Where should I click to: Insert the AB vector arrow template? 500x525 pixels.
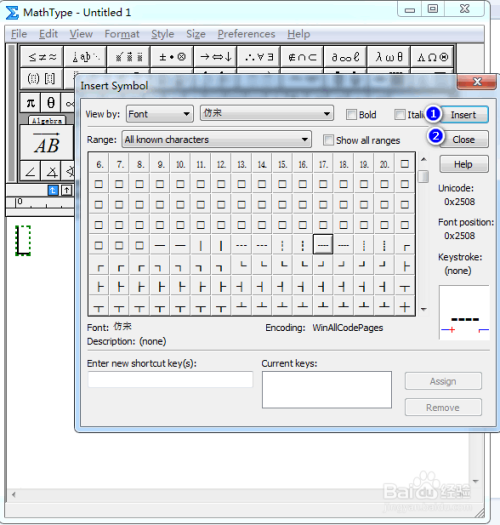(47, 143)
